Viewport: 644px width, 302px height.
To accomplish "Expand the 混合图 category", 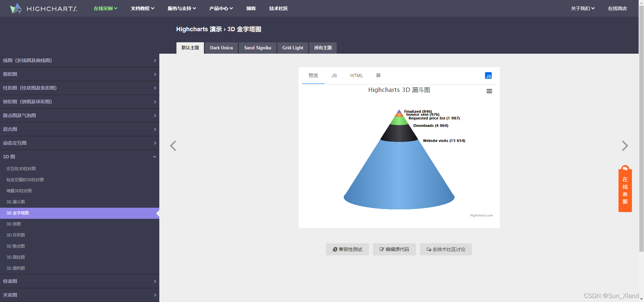I will [x=79, y=129].
